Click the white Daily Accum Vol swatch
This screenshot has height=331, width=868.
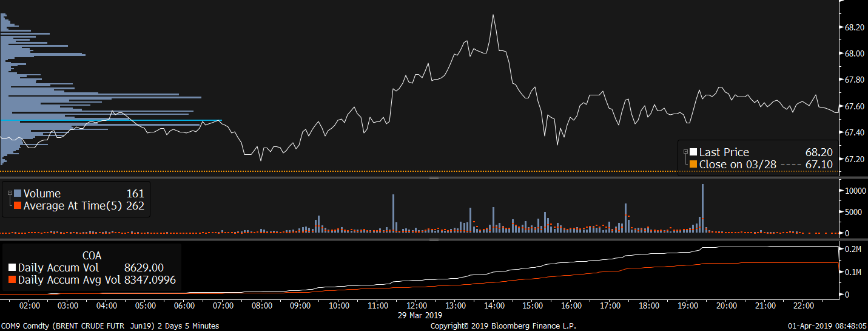[12, 268]
